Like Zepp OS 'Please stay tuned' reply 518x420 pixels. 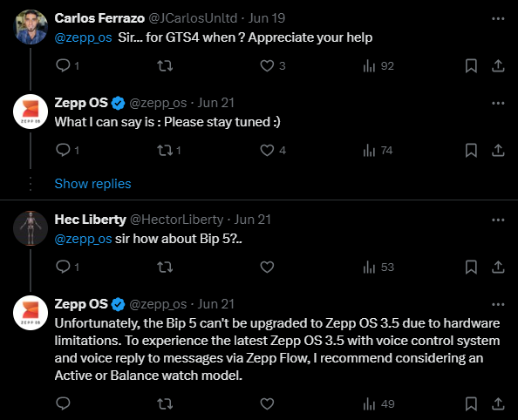(267, 150)
